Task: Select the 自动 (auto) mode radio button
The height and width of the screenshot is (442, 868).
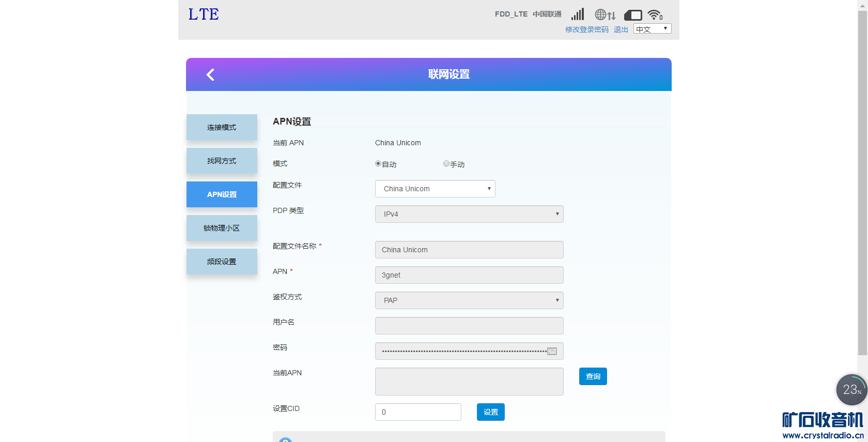Action: pyautogui.click(x=378, y=163)
